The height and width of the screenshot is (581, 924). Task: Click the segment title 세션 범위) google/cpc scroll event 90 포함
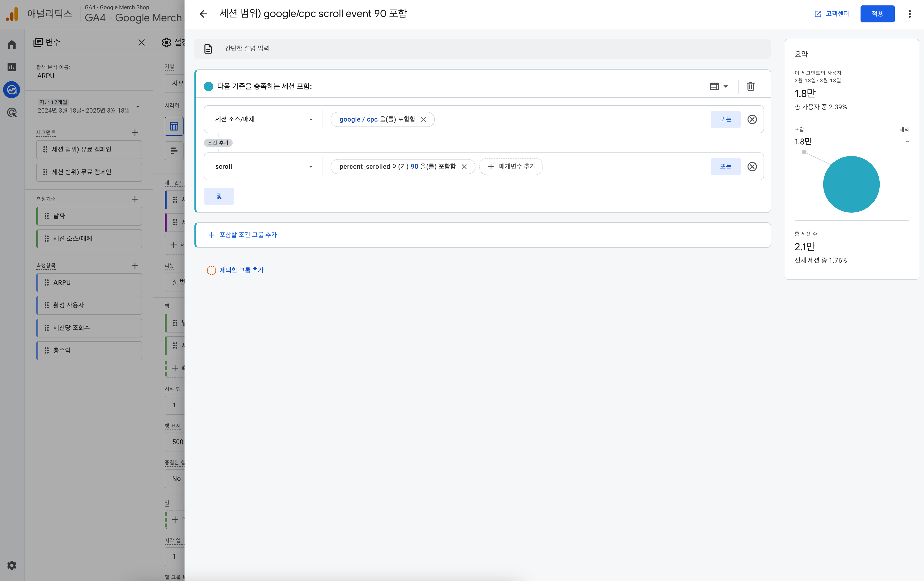tap(313, 14)
